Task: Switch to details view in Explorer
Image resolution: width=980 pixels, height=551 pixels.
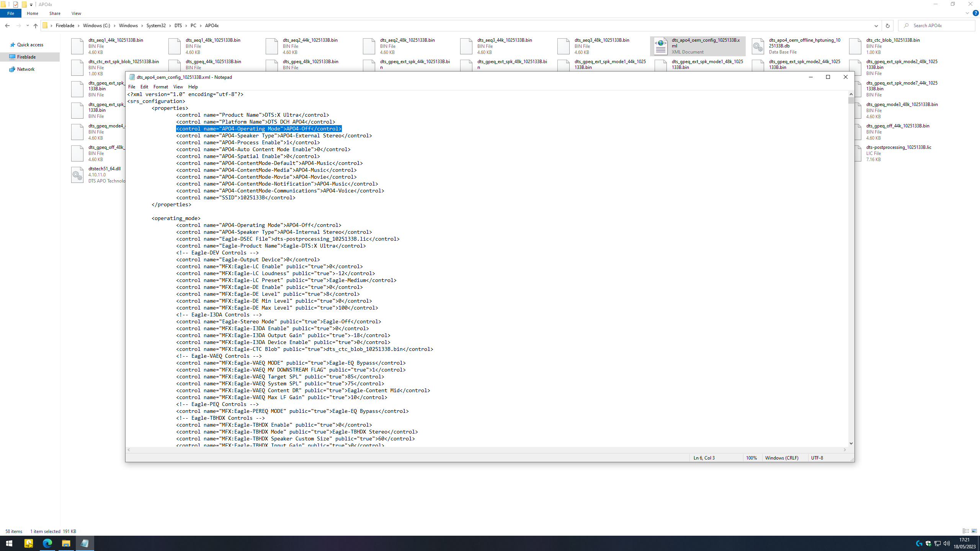Action: tap(966, 531)
